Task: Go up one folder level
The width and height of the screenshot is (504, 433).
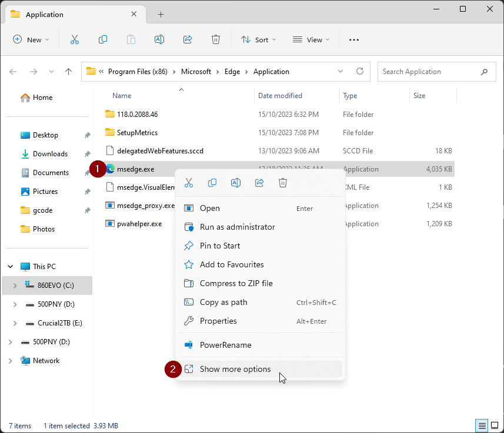Action: pyautogui.click(x=68, y=71)
